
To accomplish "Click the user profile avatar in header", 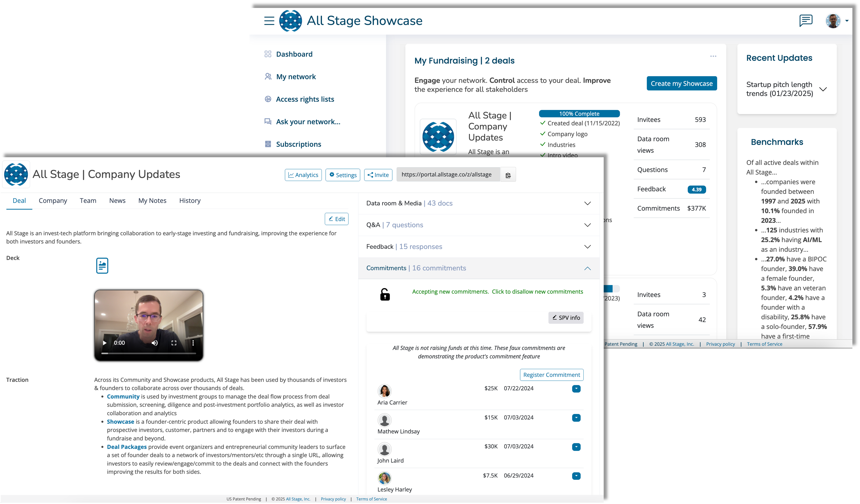I will click(833, 21).
